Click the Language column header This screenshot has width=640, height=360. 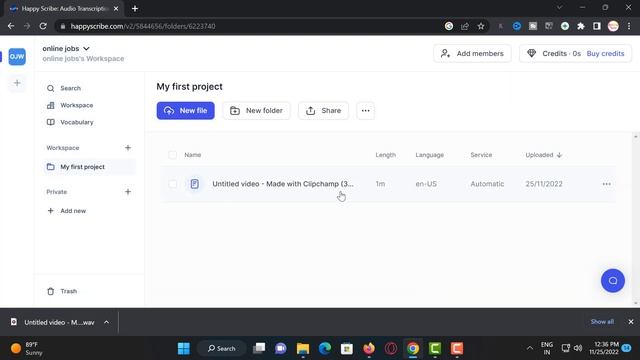(x=429, y=155)
